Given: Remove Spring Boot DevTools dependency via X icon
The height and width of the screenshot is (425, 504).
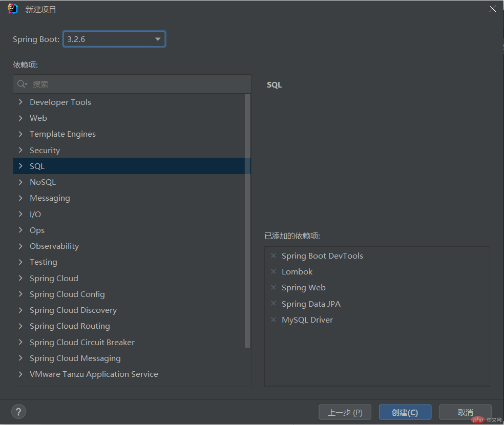Looking at the screenshot, I should (x=274, y=256).
